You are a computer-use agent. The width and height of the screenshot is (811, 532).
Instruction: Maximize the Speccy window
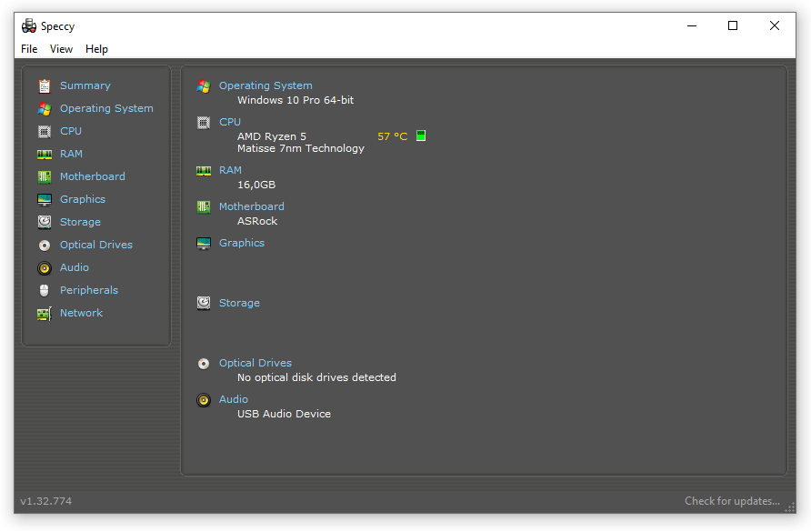[x=733, y=25]
